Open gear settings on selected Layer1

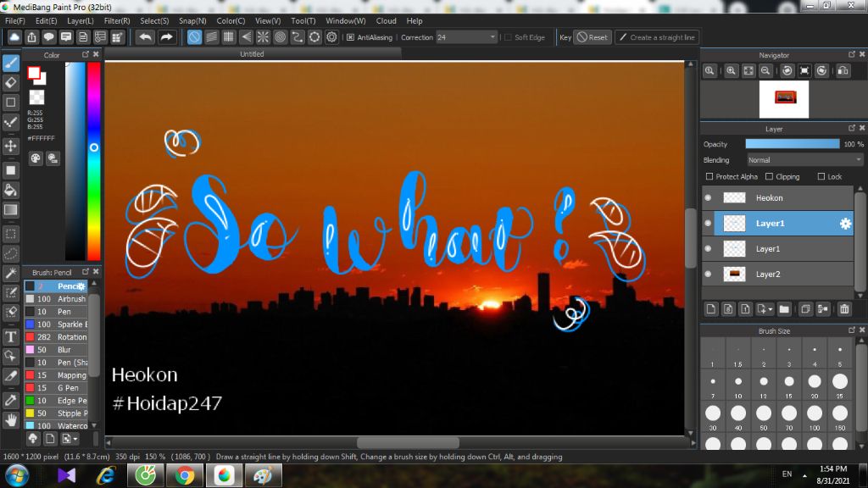click(845, 224)
